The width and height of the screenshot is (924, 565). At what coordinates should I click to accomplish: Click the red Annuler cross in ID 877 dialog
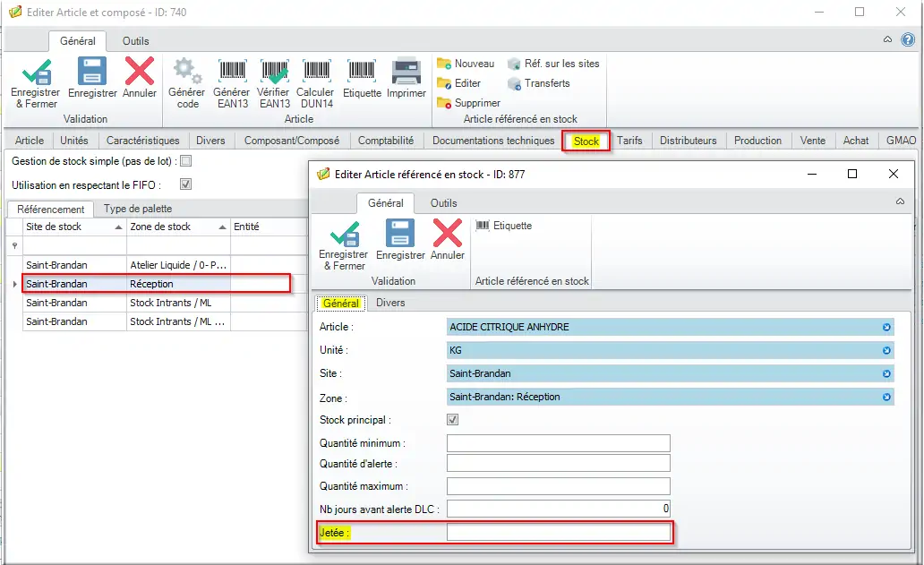448,234
